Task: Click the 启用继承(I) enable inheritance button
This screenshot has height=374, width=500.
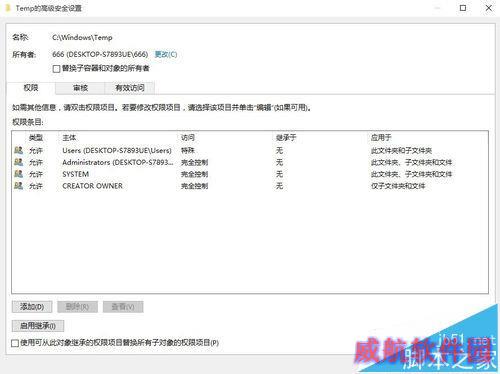Action: coord(38,326)
